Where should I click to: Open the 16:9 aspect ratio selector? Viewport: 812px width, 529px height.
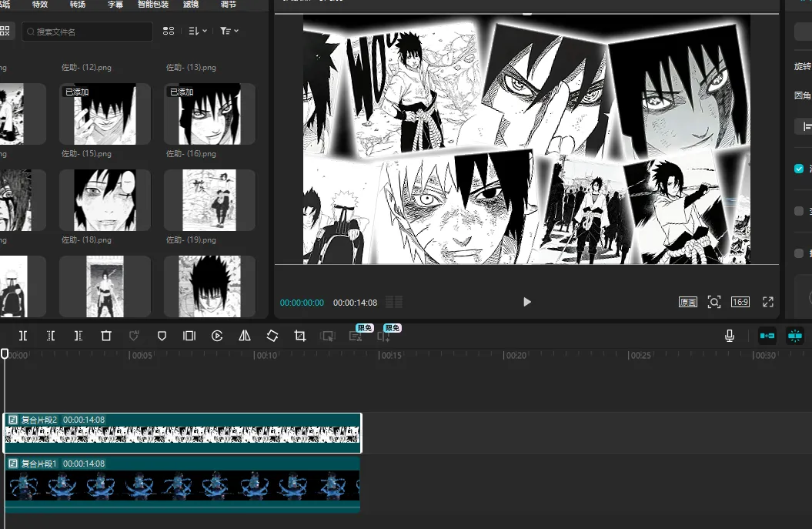click(x=740, y=302)
